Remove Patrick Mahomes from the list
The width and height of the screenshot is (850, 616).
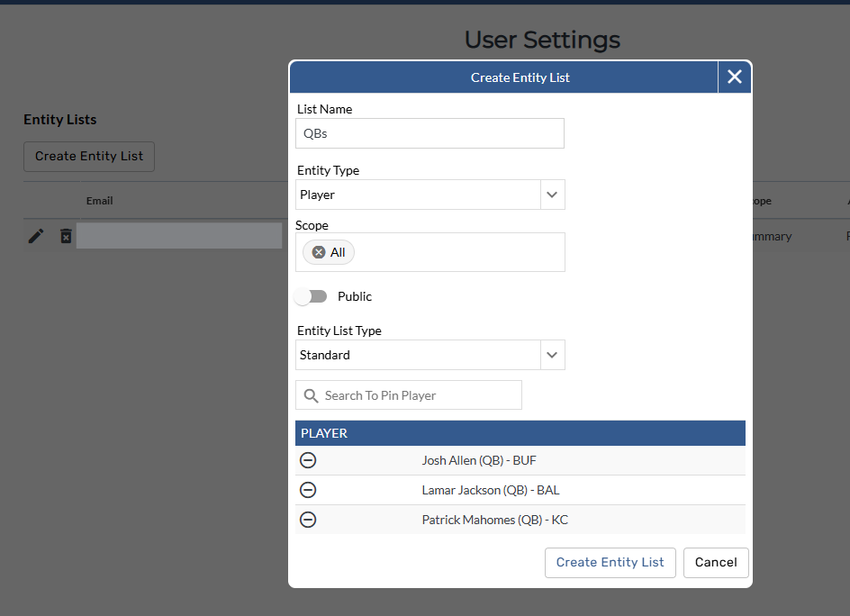point(308,520)
